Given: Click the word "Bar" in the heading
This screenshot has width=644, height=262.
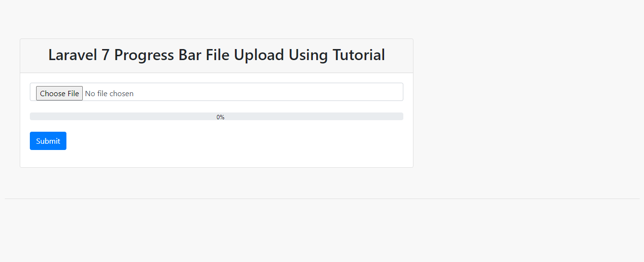Looking at the screenshot, I should [190, 55].
